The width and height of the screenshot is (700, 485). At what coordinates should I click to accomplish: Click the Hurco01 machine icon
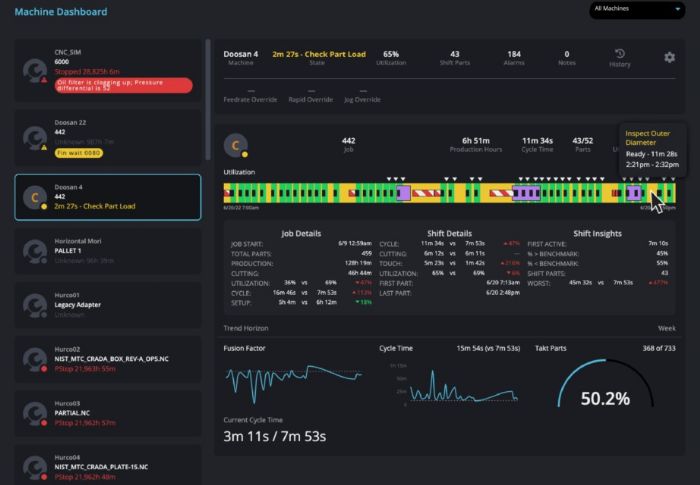click(35, 305)
